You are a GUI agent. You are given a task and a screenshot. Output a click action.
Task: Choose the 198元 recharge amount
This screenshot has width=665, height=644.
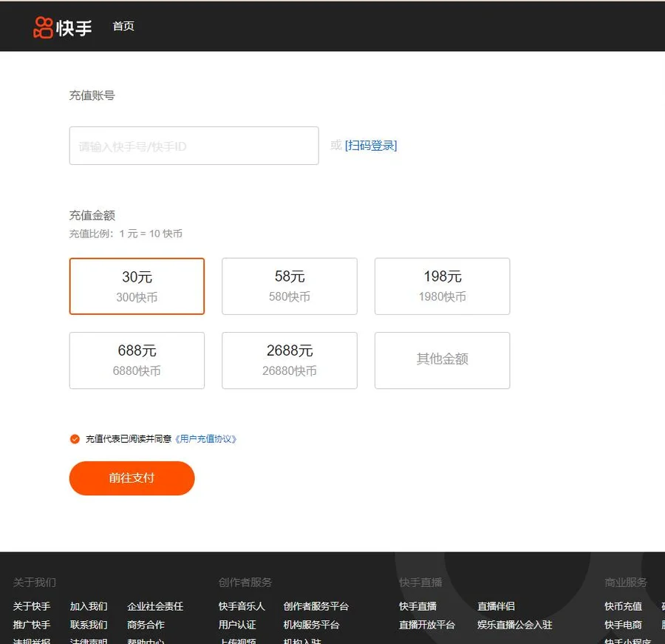click(x=442, y=286)
